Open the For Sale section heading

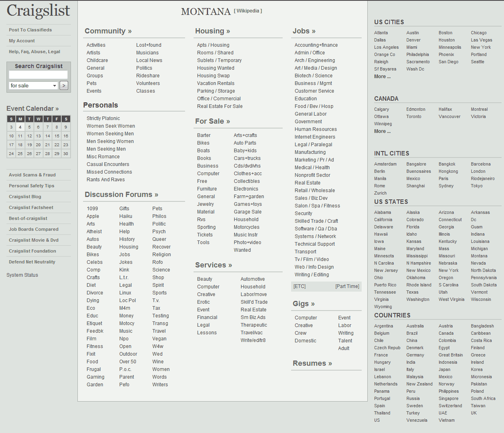coord(212,121)
